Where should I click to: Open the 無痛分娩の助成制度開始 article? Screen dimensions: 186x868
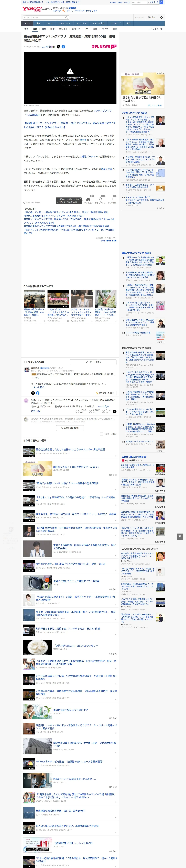click(60, 811)
